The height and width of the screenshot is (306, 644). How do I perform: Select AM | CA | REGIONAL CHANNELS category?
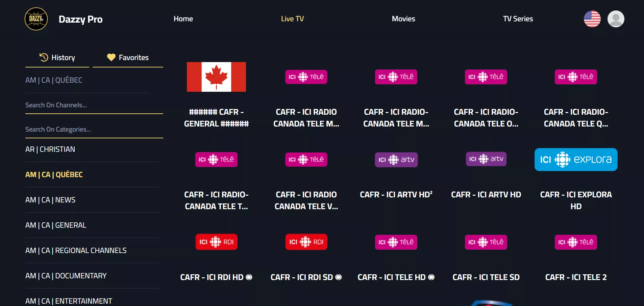coord(76,251)
